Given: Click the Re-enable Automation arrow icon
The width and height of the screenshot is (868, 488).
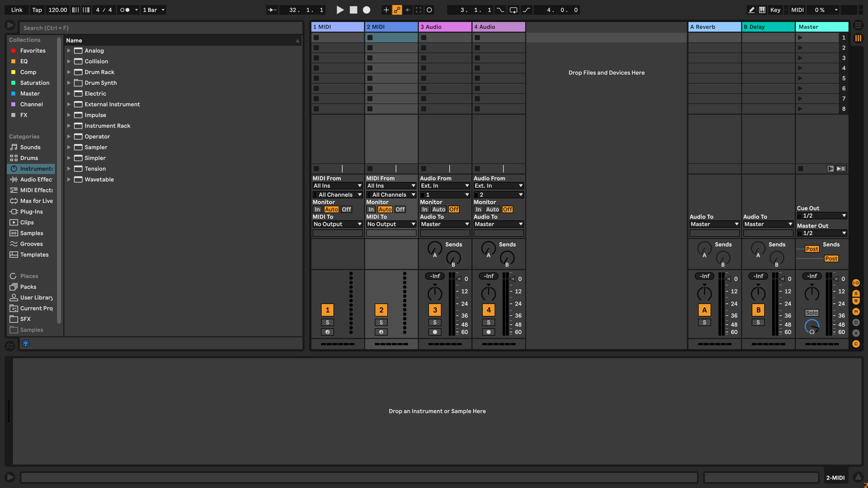Looking at the screenshot, I should (x=408, y=10).
